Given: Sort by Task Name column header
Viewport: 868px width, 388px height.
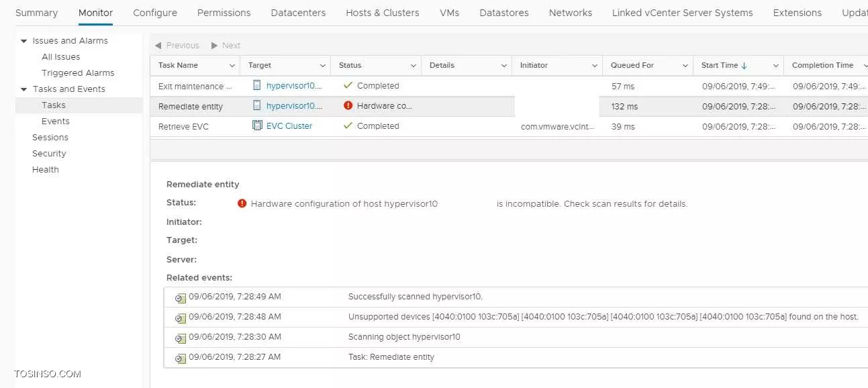Looking at the screenshot, I should [178, 66].
